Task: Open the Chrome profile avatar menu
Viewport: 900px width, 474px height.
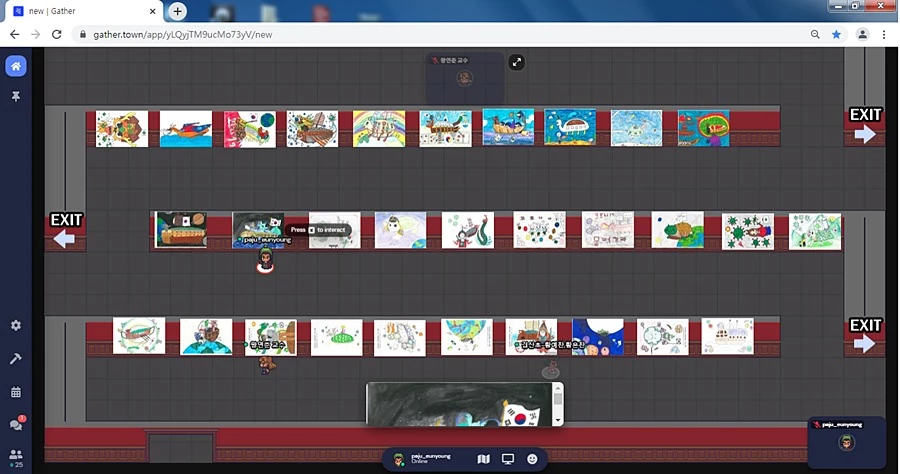Action: [862, 34]
